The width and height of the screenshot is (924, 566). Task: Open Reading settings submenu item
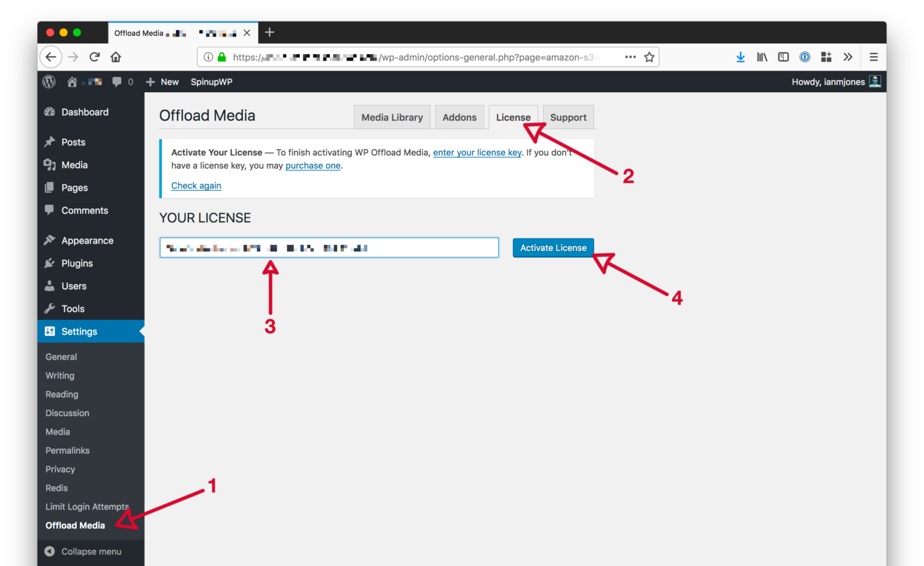62,394
